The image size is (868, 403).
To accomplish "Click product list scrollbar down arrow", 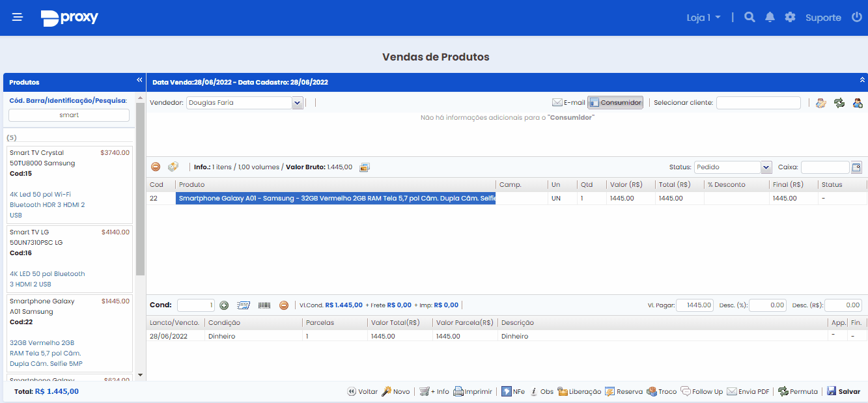I will [141, 376].
